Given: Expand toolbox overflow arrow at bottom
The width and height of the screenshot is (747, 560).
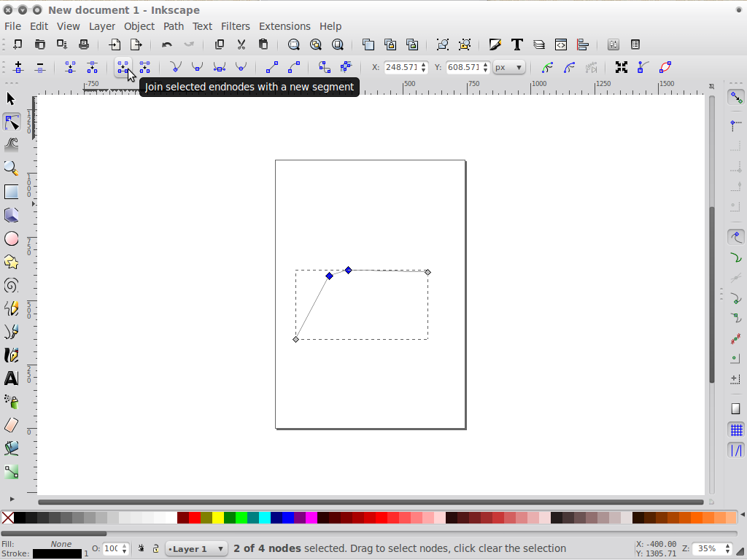Looking at the screenshot, I should click(x=12, y=499).
